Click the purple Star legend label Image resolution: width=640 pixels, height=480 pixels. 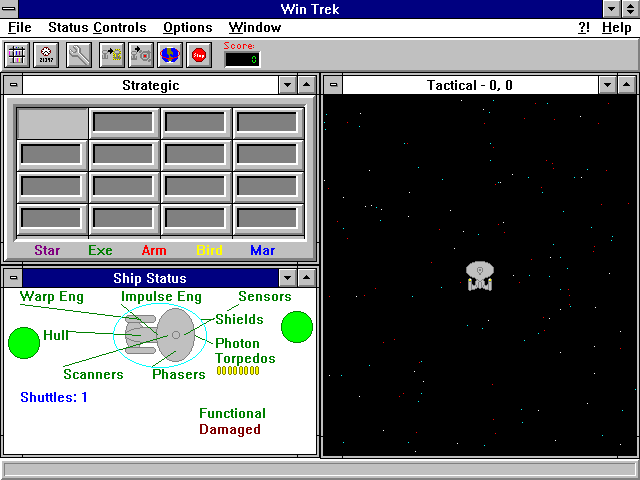pyautogui.click(x=47, y=250)
